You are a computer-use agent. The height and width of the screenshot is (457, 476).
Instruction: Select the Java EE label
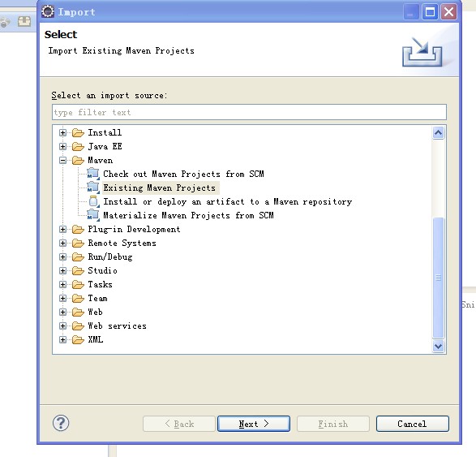pyautogui.click(x=105, y=146)
